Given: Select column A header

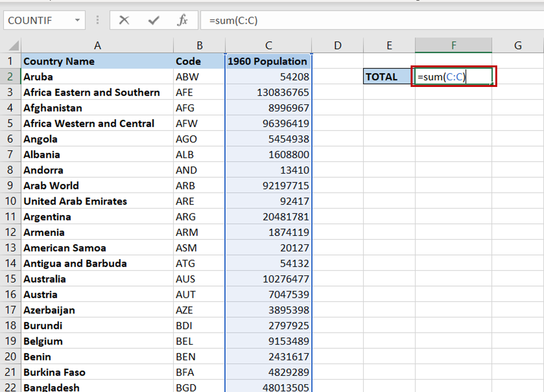Looking at the screenshot, I should 97,46.
